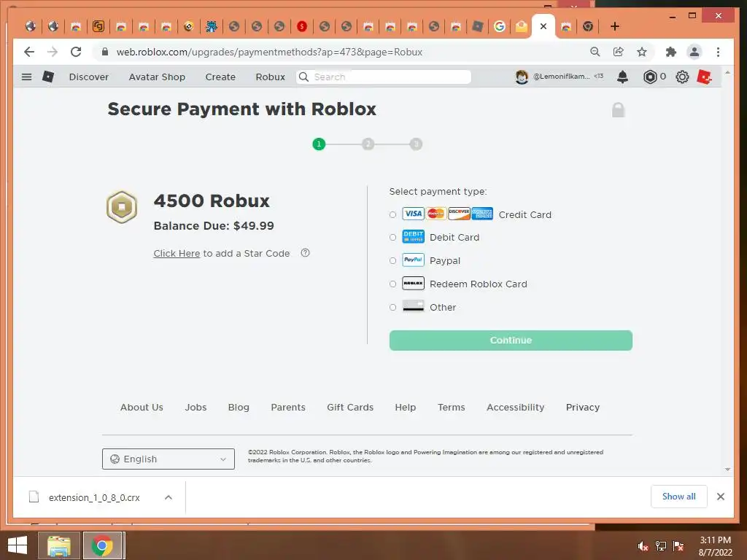Open the Create navigation item
This screenshot has width=747, height=560.
click(x=220, y=77)
